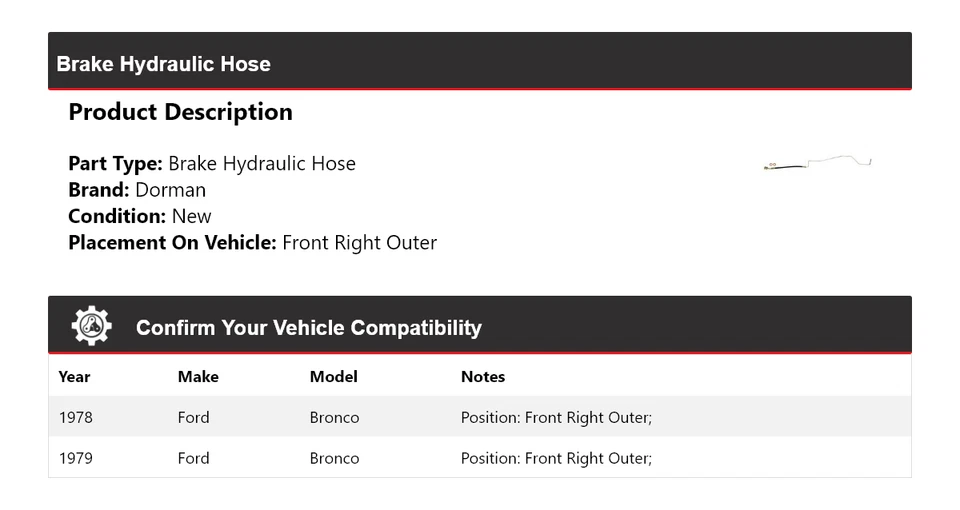Click Bronco in the 1979 row

click(x=334, y=458)
